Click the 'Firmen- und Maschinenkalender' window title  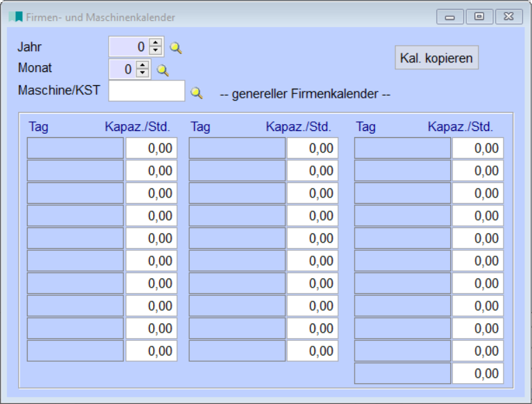click(100, 17)
